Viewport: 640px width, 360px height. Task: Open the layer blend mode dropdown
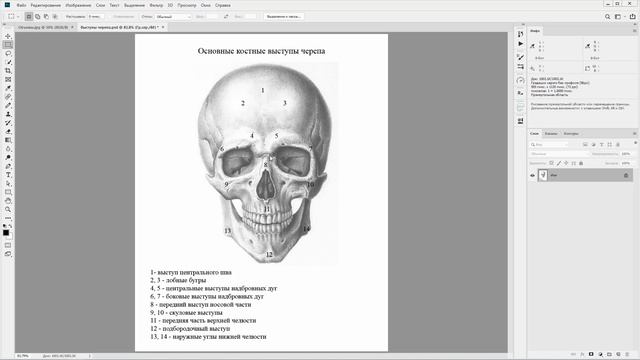(x=560, y=154)
